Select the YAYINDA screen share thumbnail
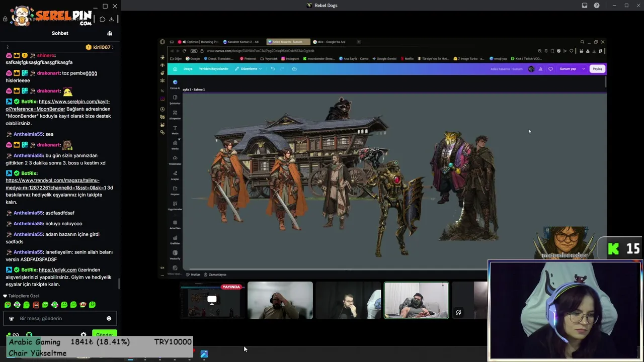The height and width of the screenshot is (362, 644). (212, 300)
